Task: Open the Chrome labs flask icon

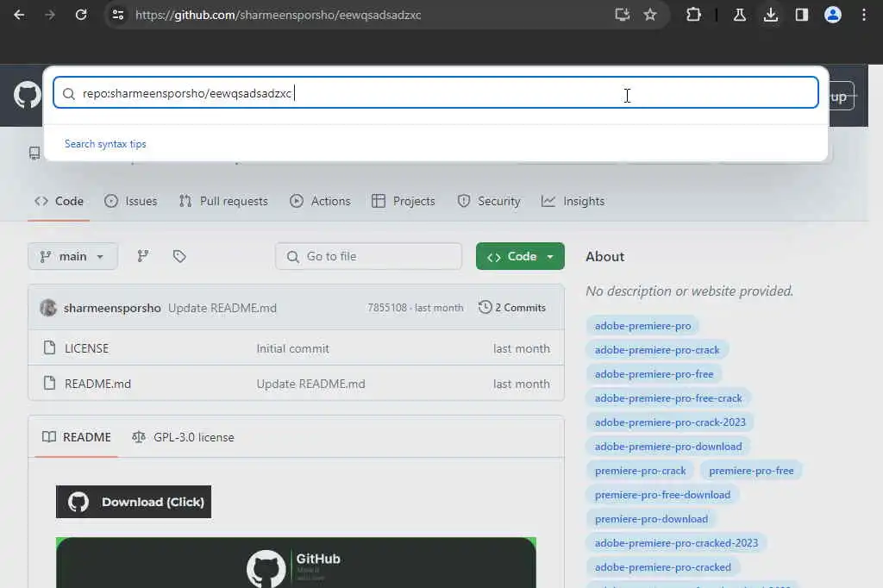Action: (x=739, y=15)
